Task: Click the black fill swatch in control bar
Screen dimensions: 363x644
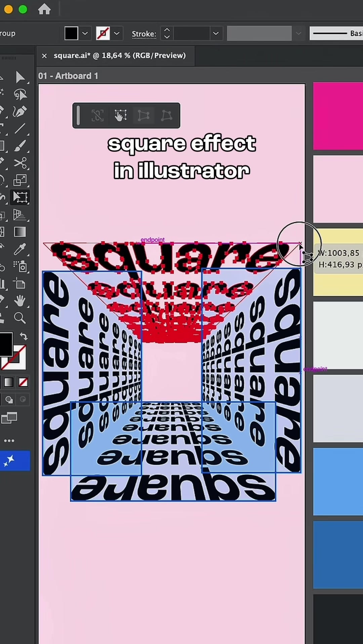Action: (x=71, y=34)
